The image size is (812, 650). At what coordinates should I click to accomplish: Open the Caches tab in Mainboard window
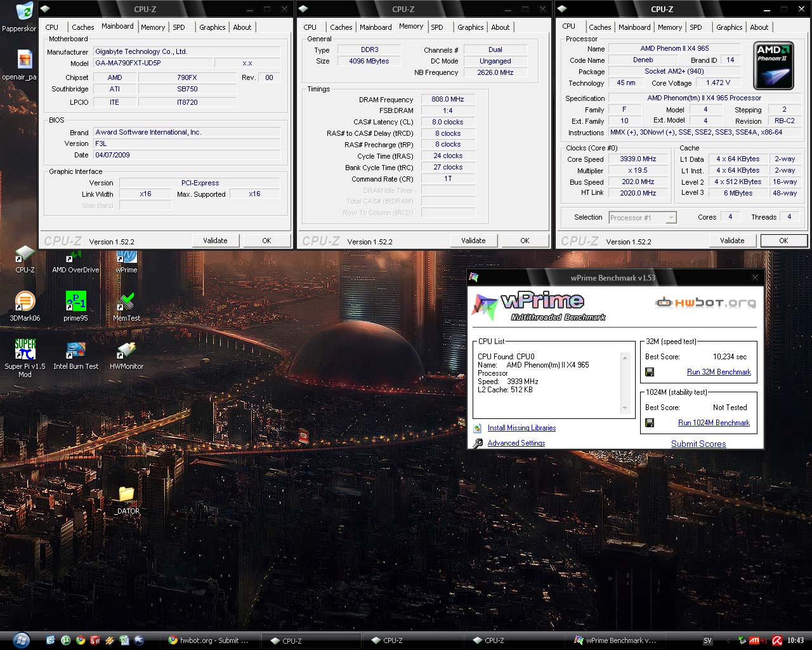pyautogui.click(x=82, y=27)
